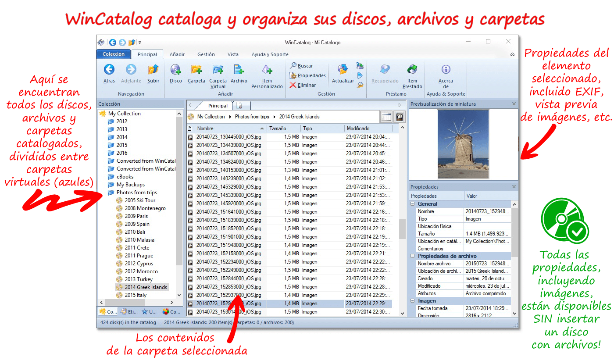Click the Carpeta add-folder ribbon icon
The height and width of the screenshot is (364, 614).
click(x=196, y=69)
